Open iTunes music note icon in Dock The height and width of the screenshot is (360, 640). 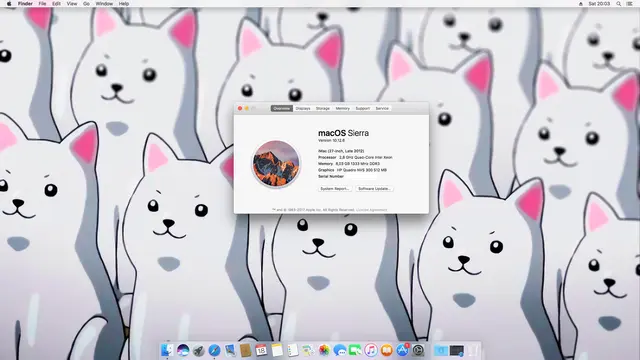(371, 350)
